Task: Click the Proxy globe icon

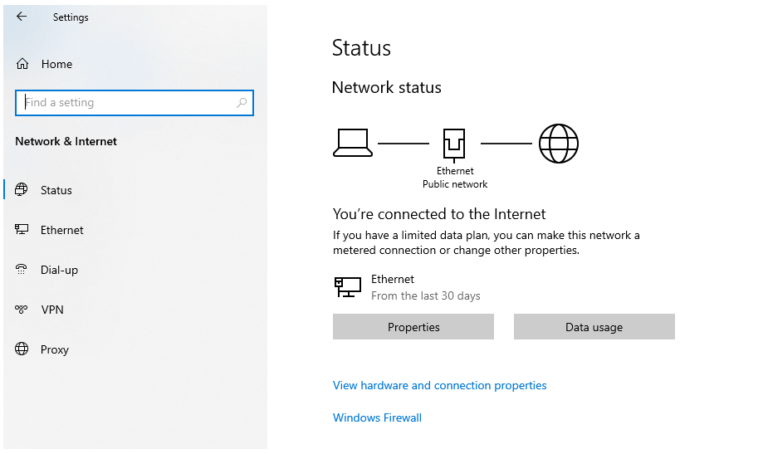Action: [21, 349]
